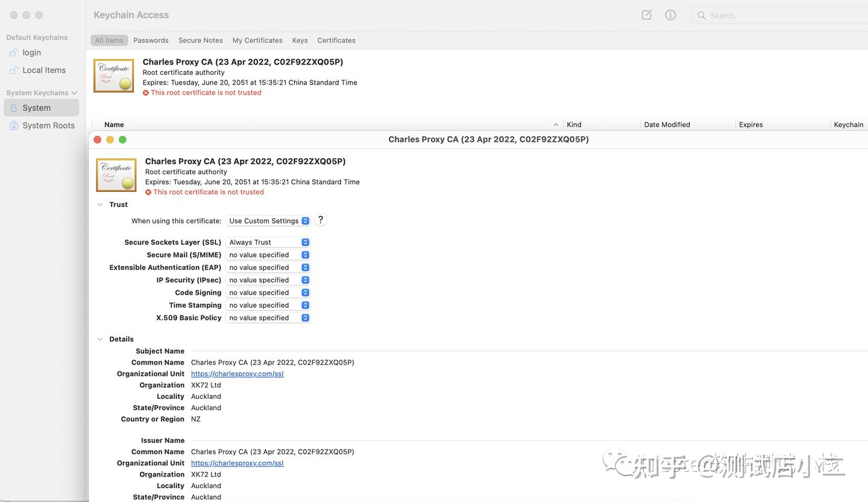The width and height of the screenshot is (868, 502).
Task: Create a new keychain item with compose icon
Action: (x=647, y=15)
